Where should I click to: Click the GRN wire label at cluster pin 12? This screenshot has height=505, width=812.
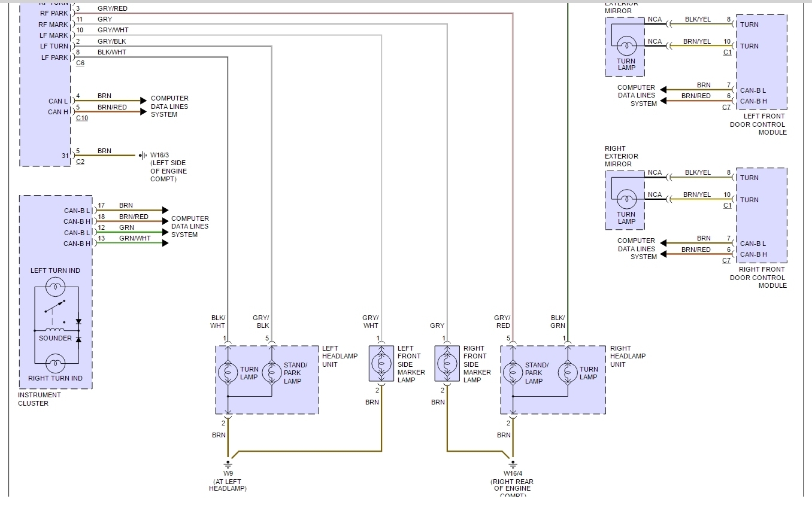click(126, 227)
